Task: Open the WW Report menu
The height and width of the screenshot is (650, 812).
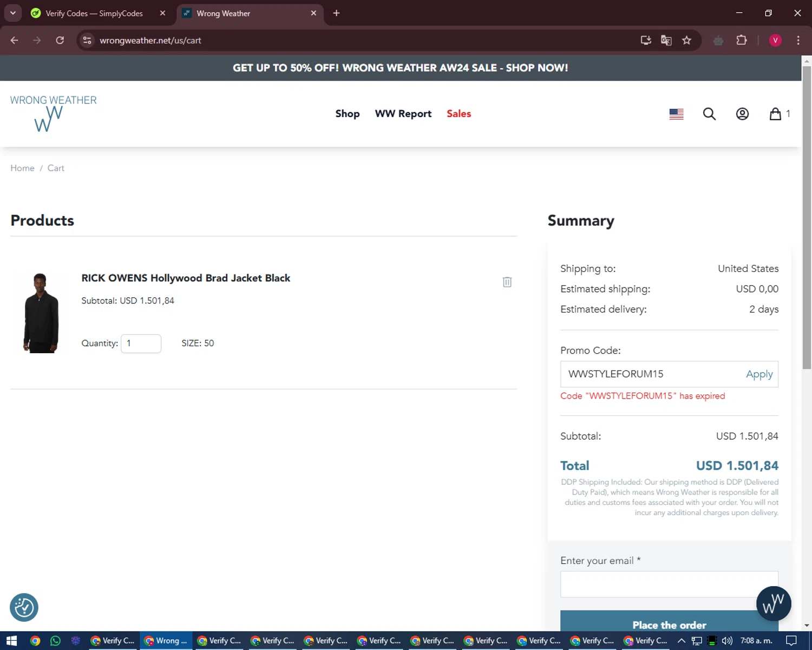Action: pos(403,114)
